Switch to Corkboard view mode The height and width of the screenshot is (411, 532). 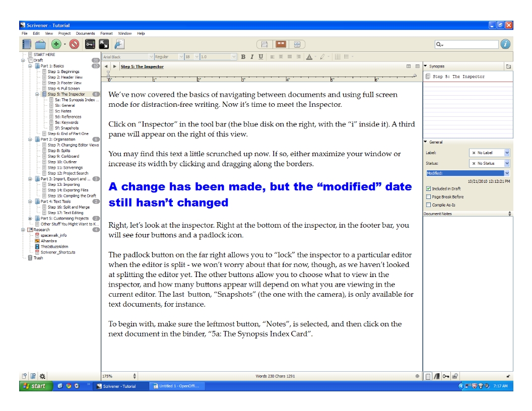[282, 44]
